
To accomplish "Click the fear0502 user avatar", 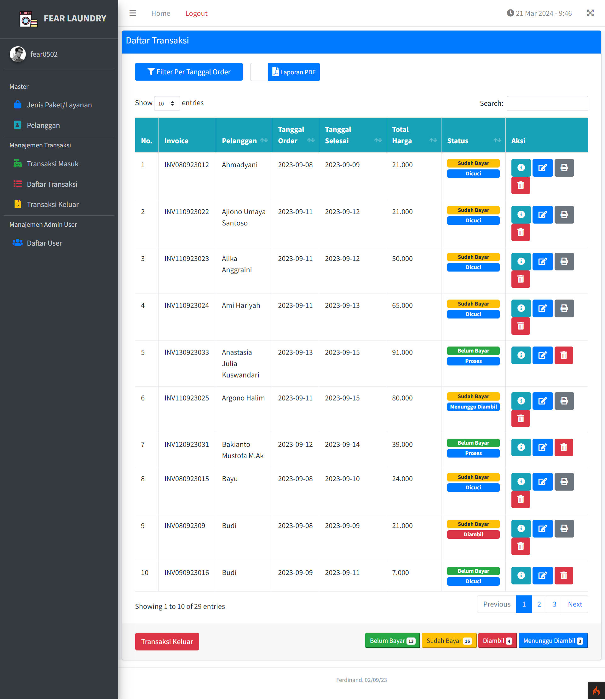I will click(18, 54).
